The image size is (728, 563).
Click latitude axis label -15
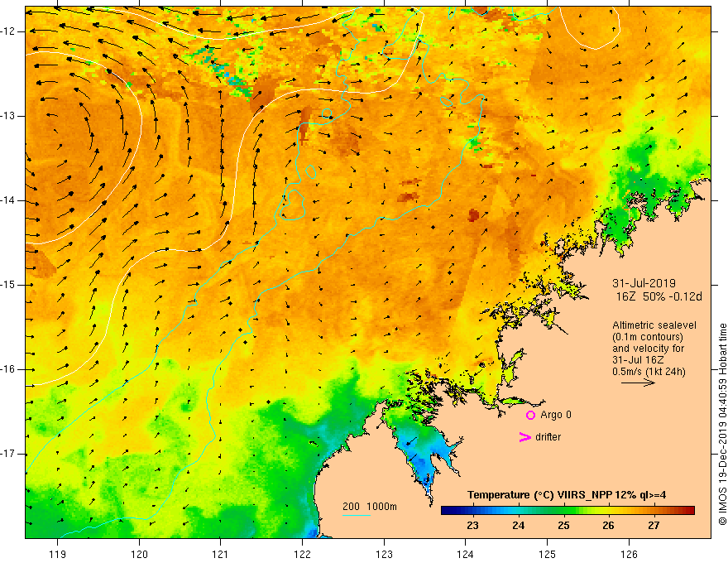(9, 285)
